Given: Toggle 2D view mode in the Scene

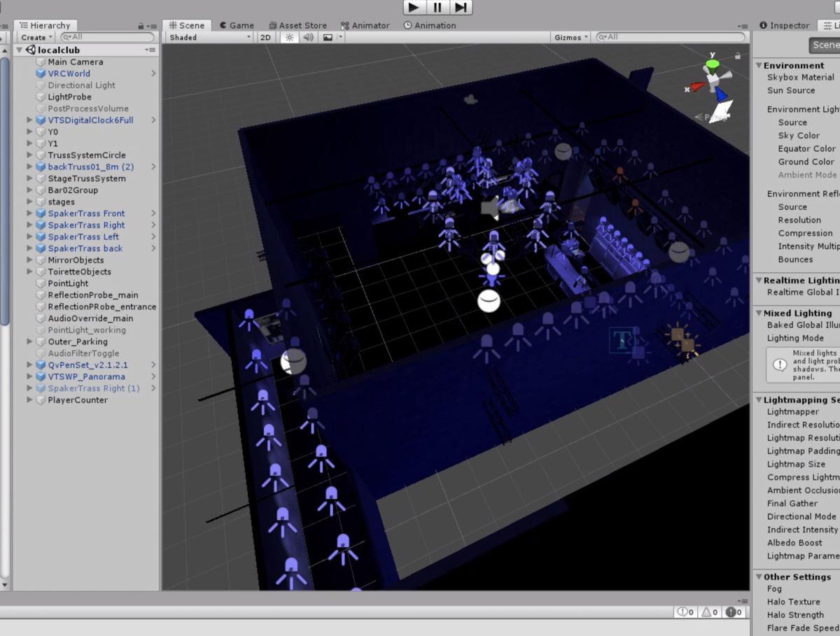Looking at the screenshot, I should pyautogui.click(x=266, y=37).
